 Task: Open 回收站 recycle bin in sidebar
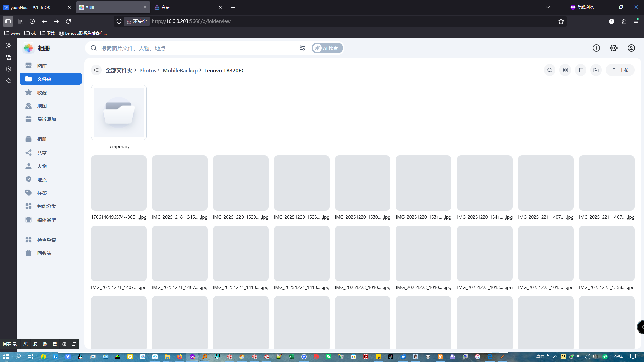[44, 253]
